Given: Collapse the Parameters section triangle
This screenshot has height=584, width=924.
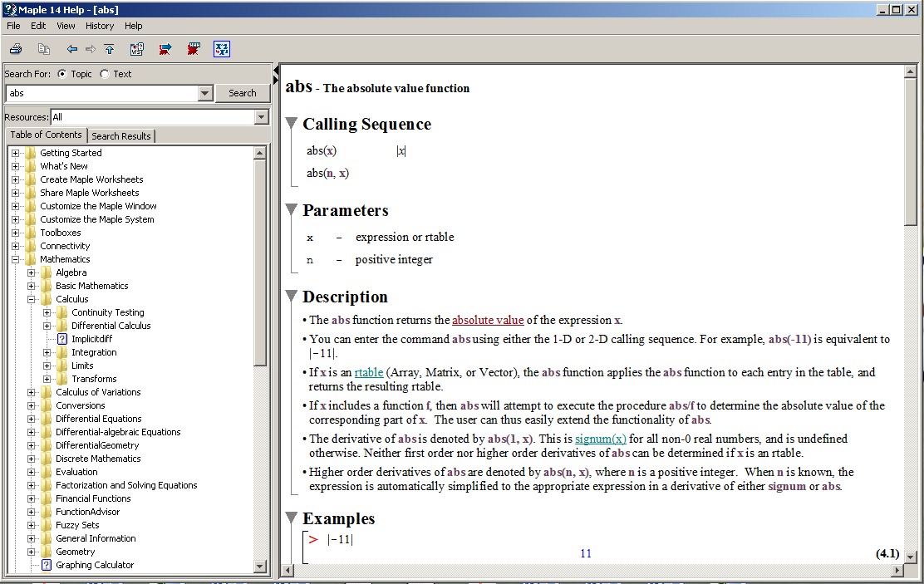Looking at the screenshot, I should coord(291,209).
